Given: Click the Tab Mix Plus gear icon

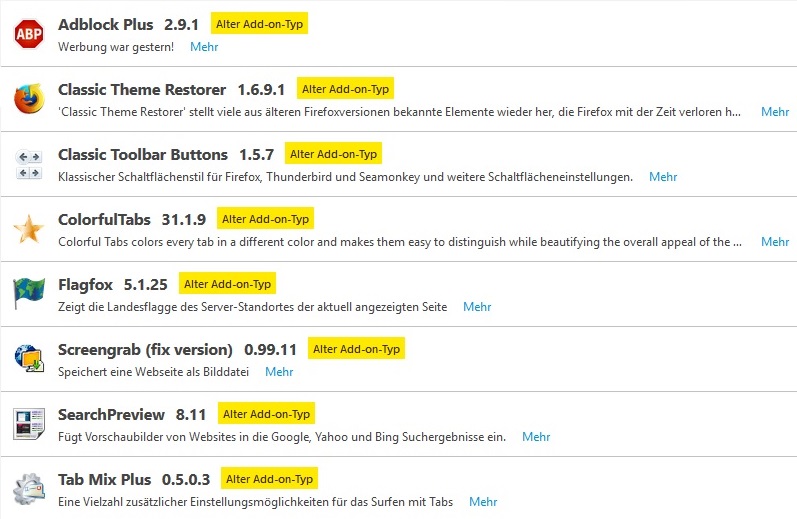Looking at the screenshot, I should (x=29, y=489).
